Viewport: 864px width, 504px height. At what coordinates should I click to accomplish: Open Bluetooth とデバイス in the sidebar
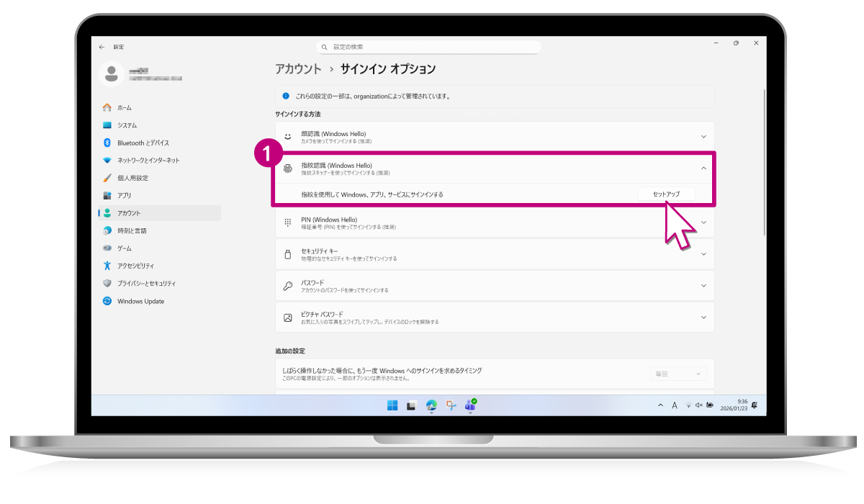click(143, 143)
